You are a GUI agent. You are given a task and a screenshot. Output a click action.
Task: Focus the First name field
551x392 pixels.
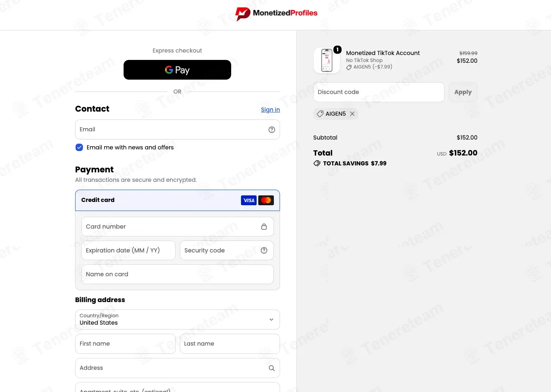tap(125, 344)
